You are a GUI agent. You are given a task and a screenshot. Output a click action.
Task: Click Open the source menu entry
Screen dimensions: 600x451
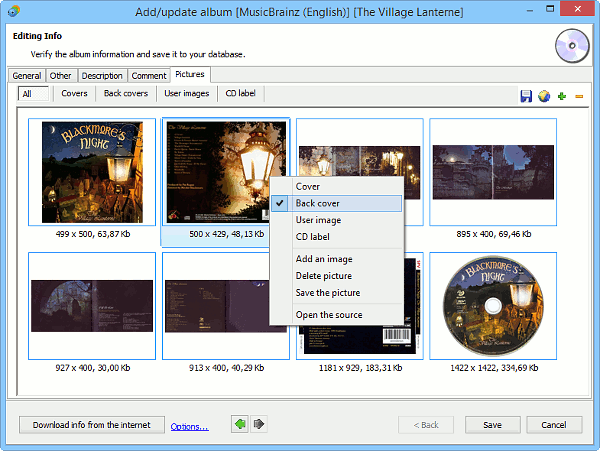pyautogui.click(x=337, y=315)
